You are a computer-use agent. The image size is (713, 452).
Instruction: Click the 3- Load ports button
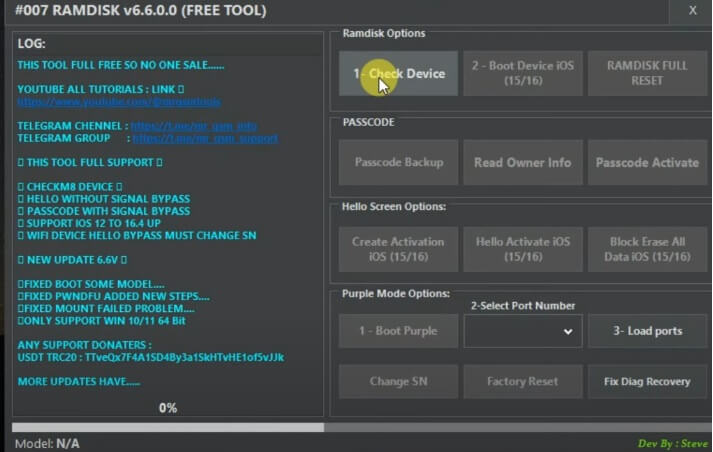coord(647,331)
